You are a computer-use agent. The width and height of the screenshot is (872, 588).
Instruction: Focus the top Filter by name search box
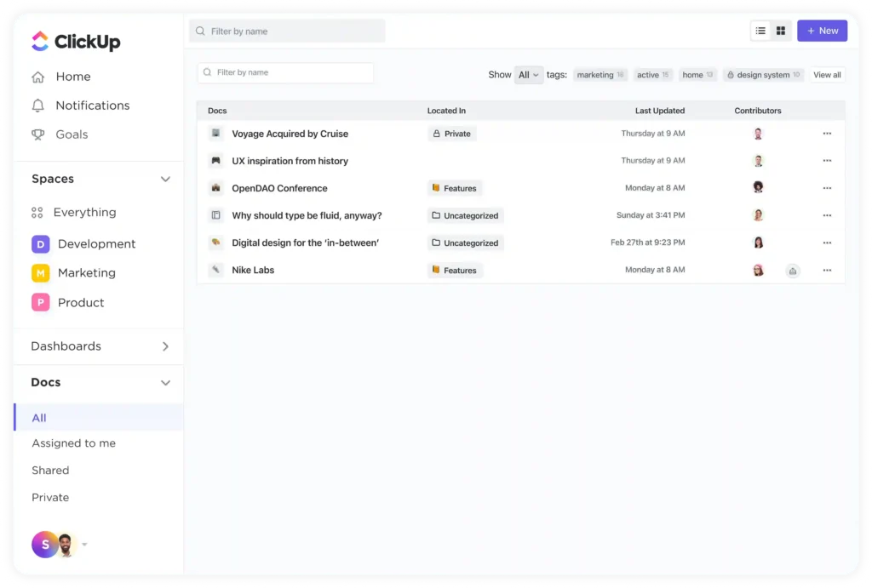[x=287, y=31]
